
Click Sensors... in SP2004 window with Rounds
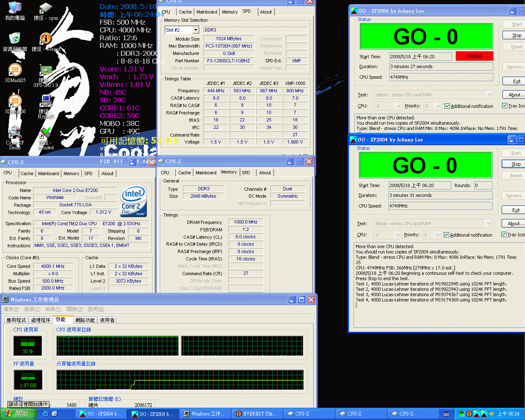point(514,196)
